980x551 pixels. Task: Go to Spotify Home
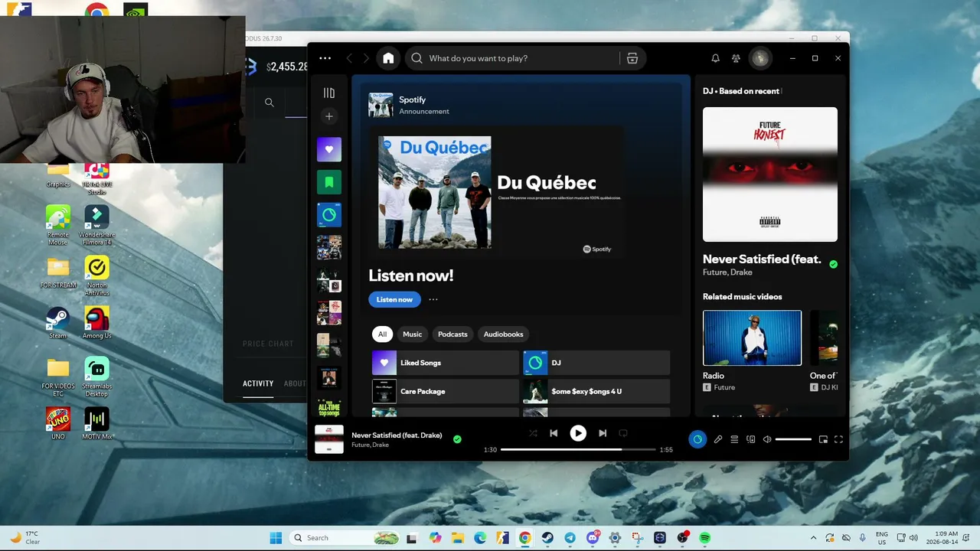[388, 58]
